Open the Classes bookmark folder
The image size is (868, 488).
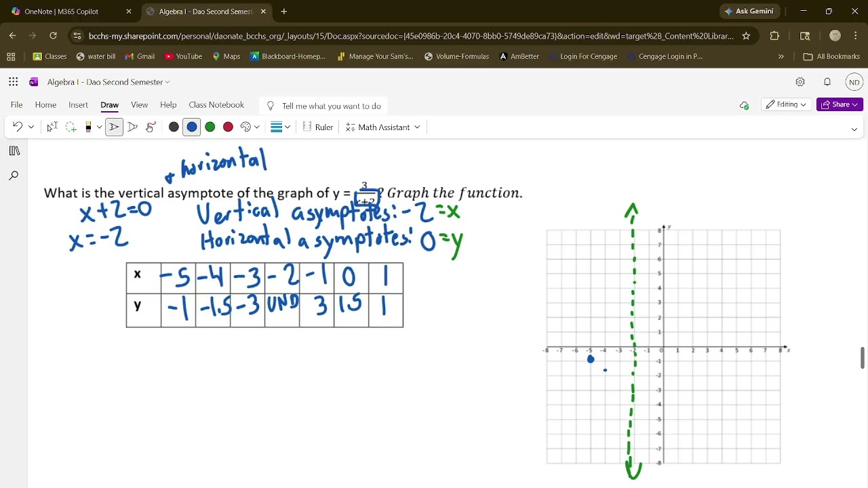tap(50, 56)
